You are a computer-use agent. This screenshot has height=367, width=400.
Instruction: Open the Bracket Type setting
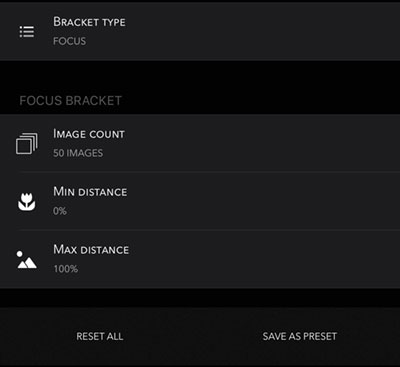click(200, 32)
